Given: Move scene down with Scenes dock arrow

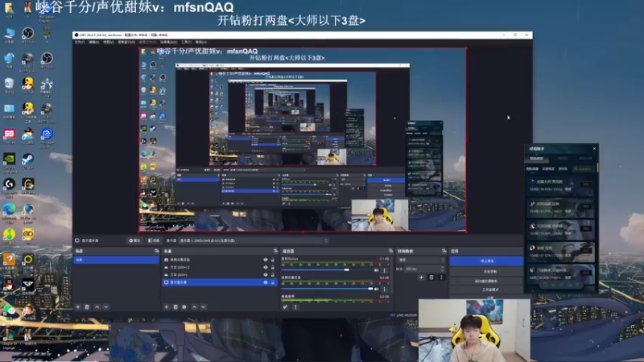Looking at the screenshot, I should click(106, 307).
